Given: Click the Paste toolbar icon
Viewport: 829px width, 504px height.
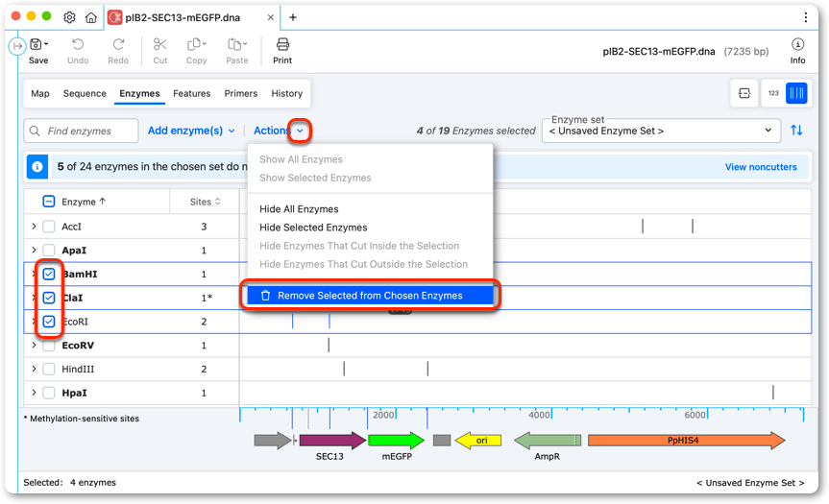Looking at the screenshot, I should [x=234, y=44].
